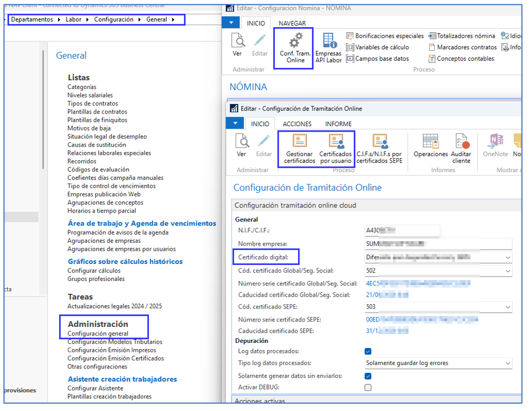
Task: Open Gestionar certificados in ribbon
Action: [299, 142]
